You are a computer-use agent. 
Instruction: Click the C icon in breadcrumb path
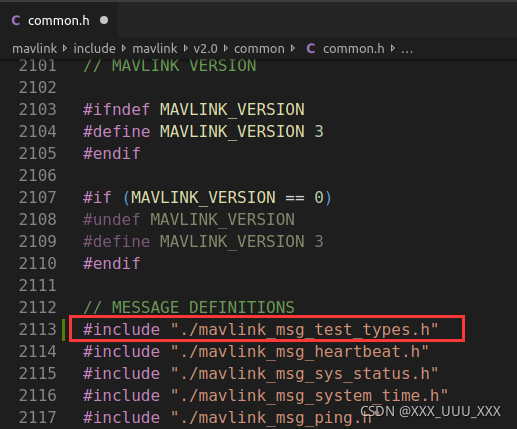311,49
